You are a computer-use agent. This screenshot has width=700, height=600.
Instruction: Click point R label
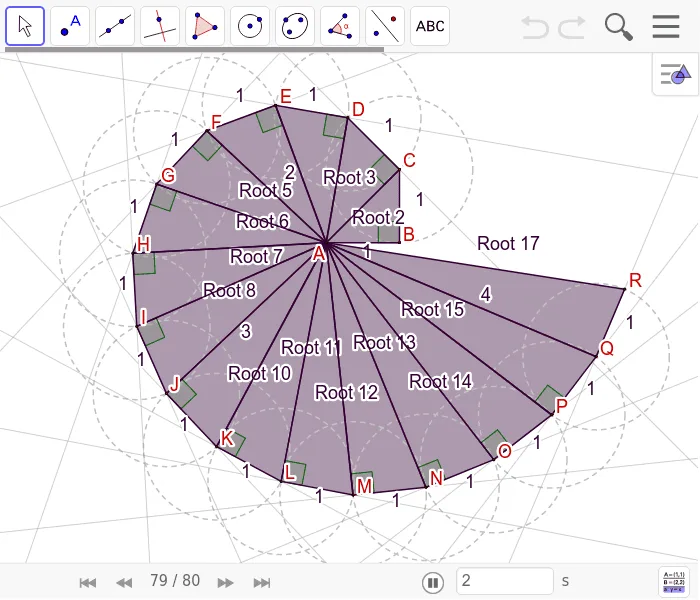click(x=635, y=280)
